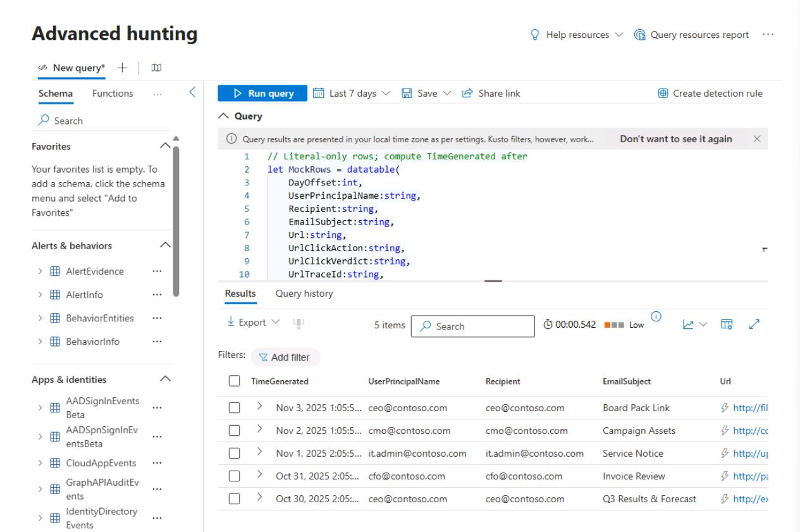
Task: Click the Create detection rule button
Action: pyautogui.click(x=710, y=94)
